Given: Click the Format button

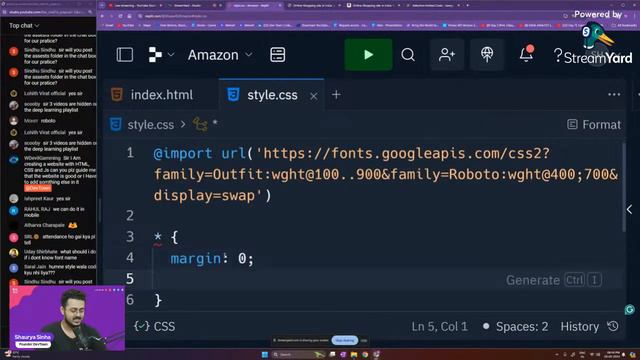Looking at the screenshot, I should pyautogui.click(x=594, y=124).
